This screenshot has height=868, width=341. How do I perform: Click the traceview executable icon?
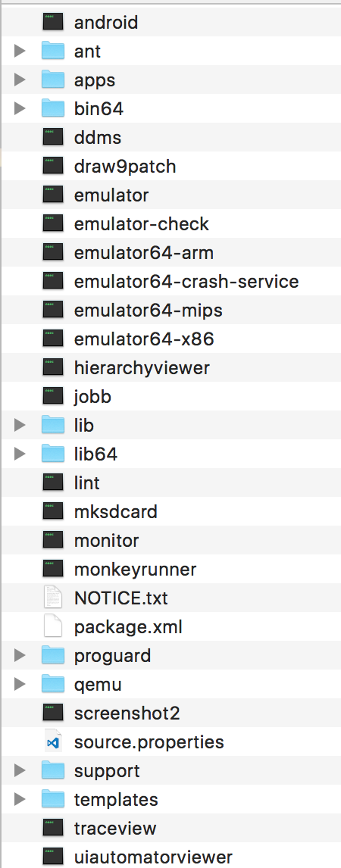[53, 828]
